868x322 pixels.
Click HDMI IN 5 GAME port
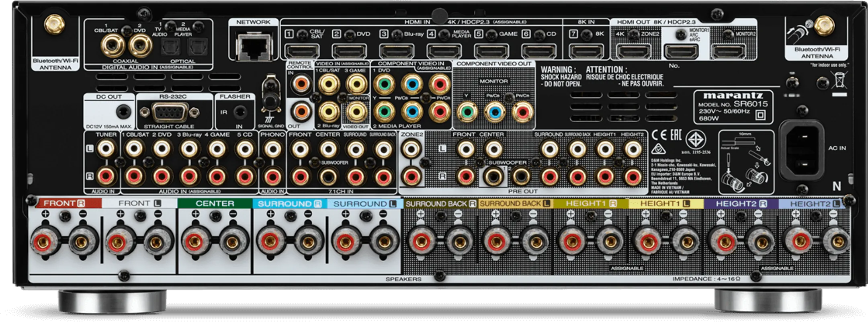tap(491, 51)
